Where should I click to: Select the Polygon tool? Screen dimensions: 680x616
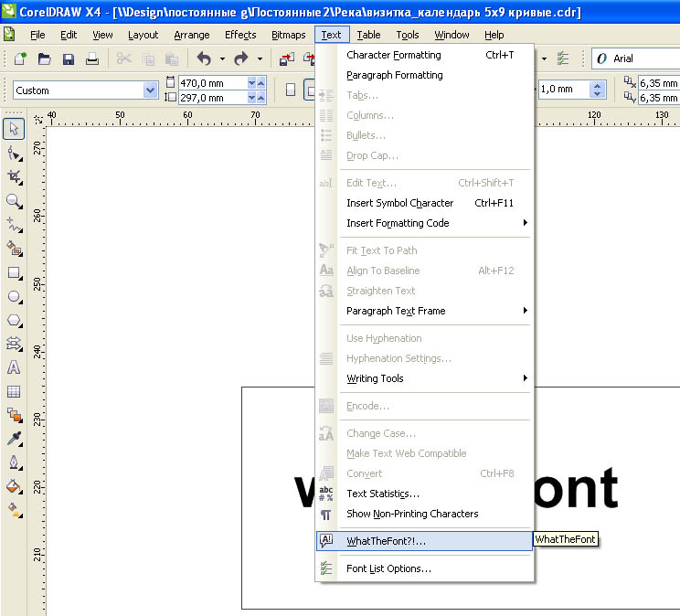pyautogui.click(x=14, y=321)
